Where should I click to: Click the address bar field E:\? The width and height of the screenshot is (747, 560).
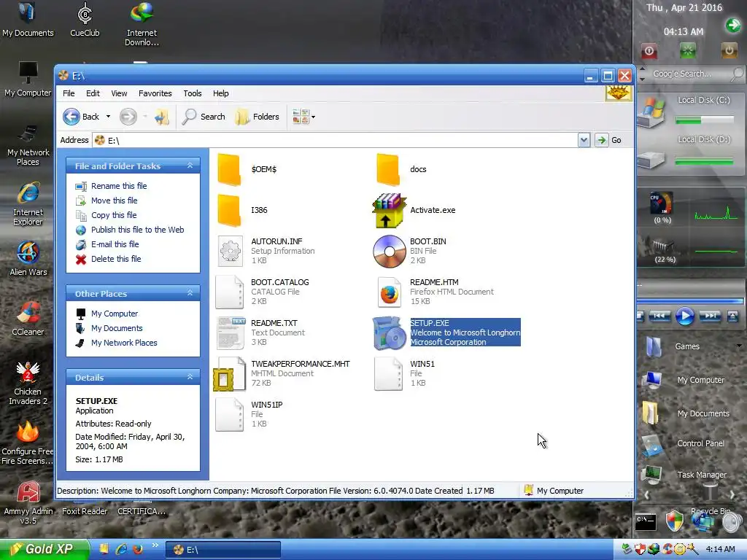336,140
